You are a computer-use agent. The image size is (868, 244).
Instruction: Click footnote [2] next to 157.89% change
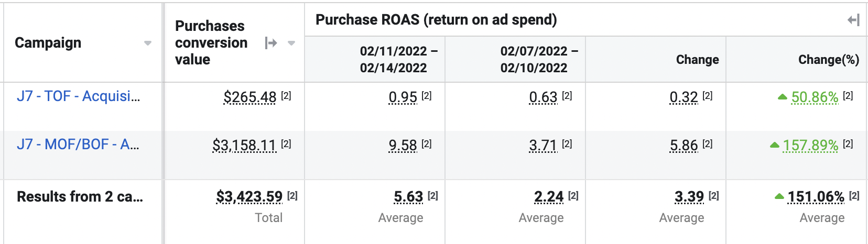coord(848,144)
